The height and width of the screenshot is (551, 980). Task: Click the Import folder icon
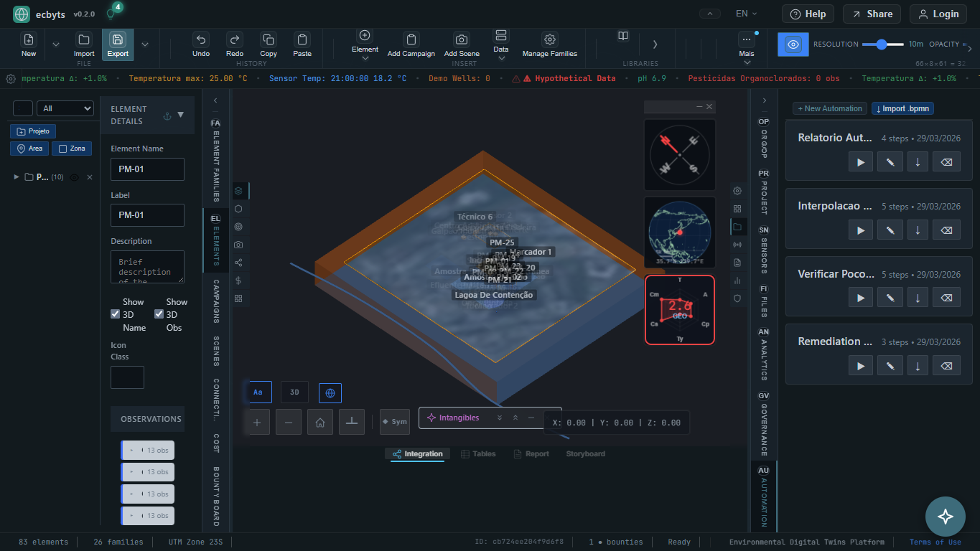pos(84,40)
